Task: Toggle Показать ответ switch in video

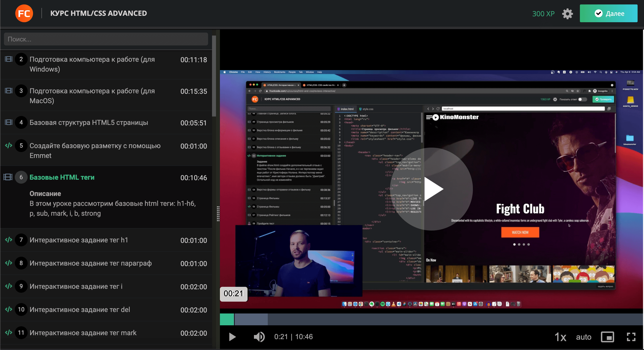Action: tap(582, 99)
